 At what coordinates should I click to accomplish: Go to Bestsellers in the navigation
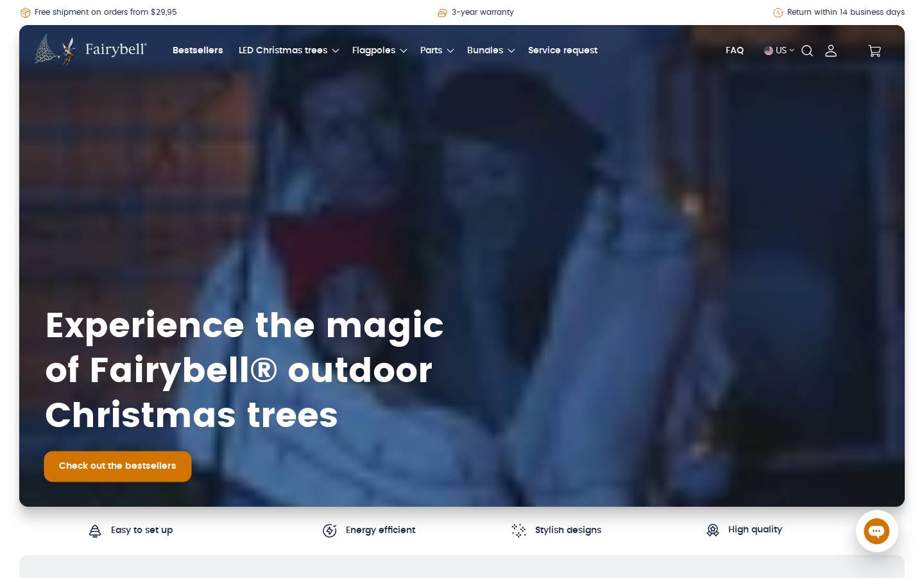pyautogui.click(x=198, y=50)
